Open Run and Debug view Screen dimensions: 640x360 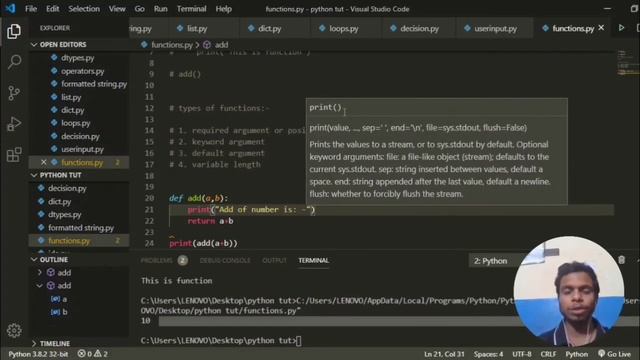(14, 124)
